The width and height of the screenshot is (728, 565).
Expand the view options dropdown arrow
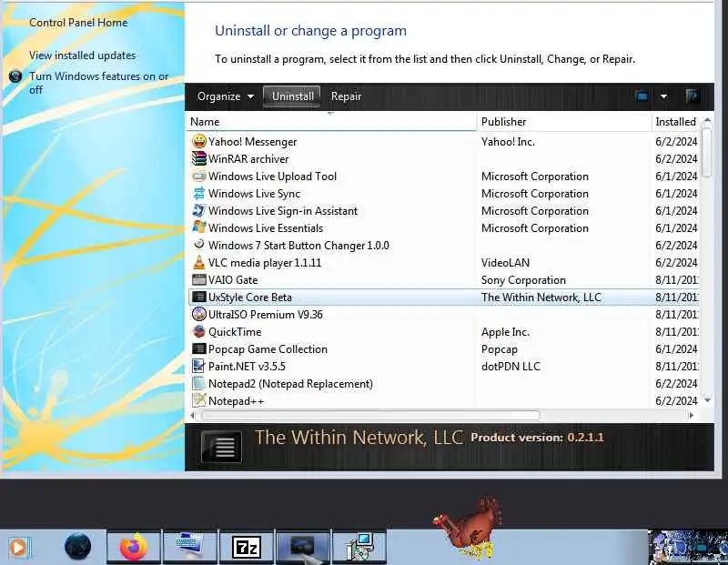point(664,96)
